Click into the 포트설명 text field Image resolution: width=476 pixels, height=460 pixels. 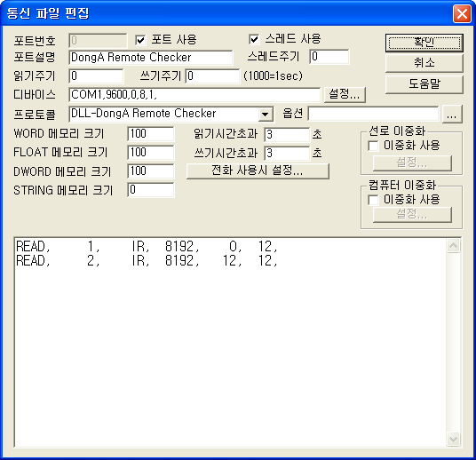click(x=151, y=58)
